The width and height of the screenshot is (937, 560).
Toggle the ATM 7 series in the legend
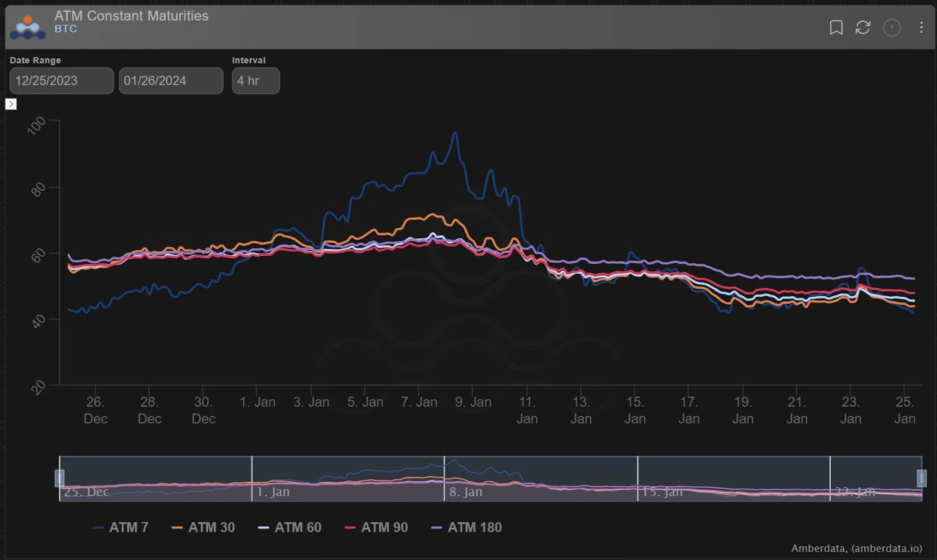coord(121,527)
